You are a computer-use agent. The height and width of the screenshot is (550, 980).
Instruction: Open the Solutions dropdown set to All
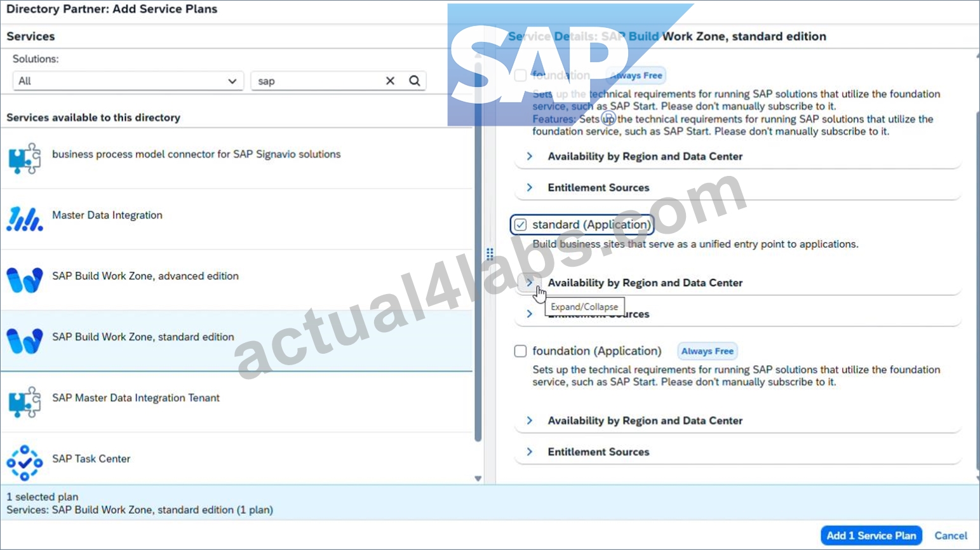pyautogui.click(x=128, y=81)
